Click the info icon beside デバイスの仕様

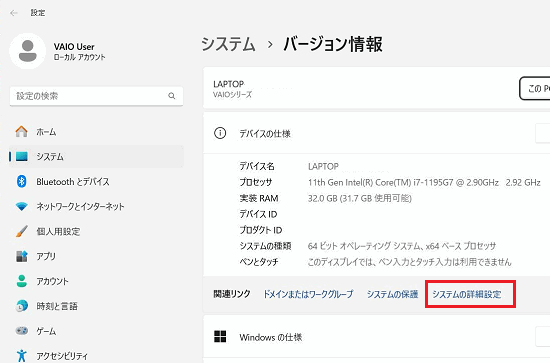(x=220, y=133)
